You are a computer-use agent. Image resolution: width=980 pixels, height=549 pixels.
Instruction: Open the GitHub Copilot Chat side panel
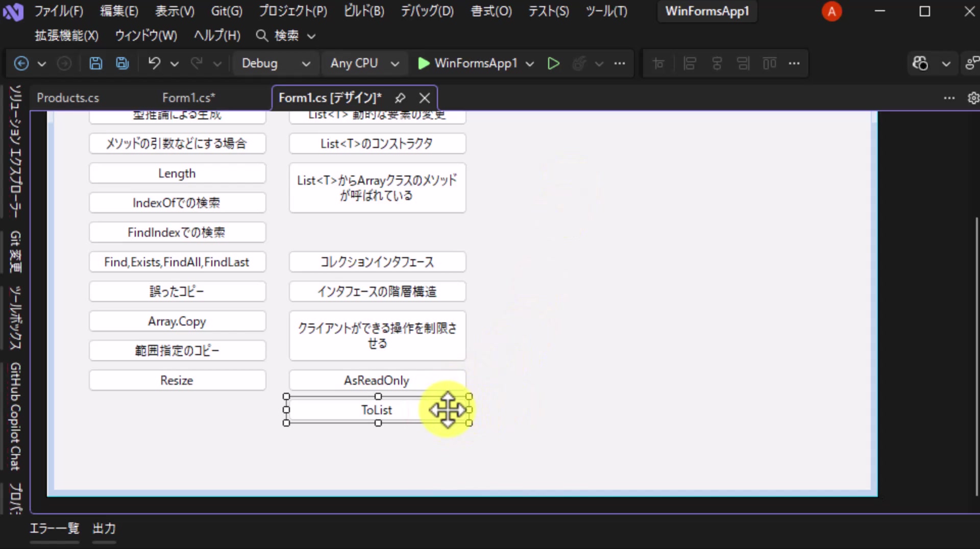tap(16, 416)
